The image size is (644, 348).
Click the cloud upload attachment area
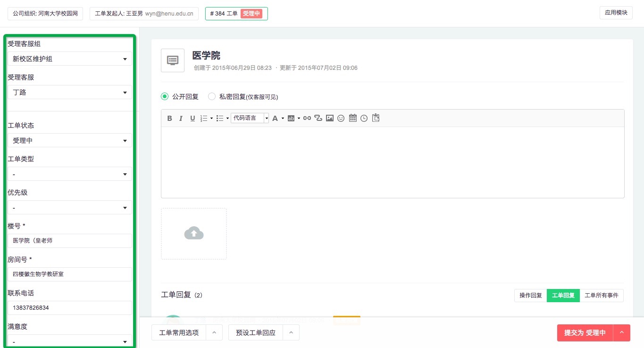194,234
